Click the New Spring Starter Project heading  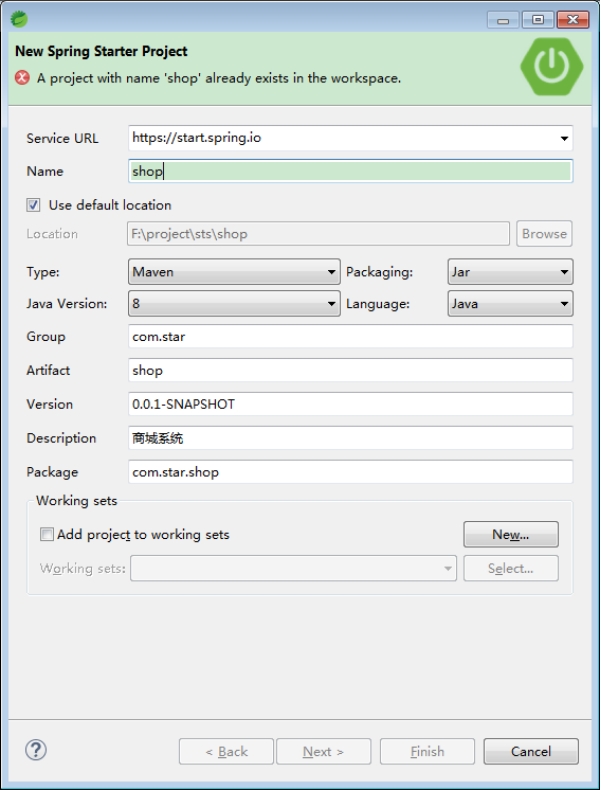[x=101, y=51]
